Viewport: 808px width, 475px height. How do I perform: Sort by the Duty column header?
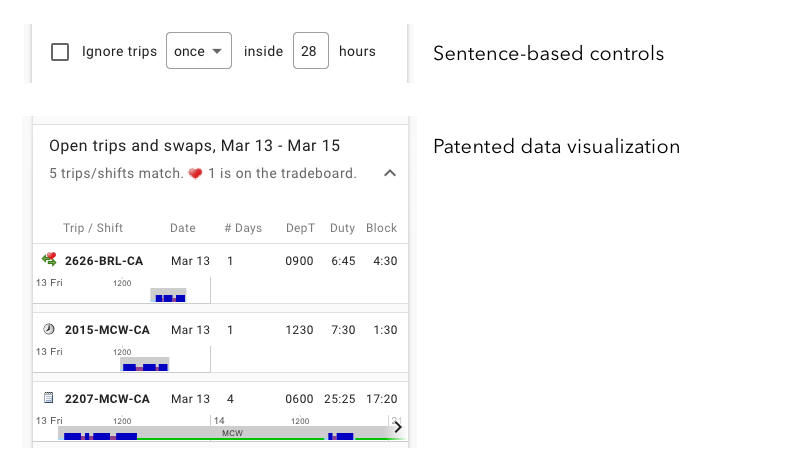(343, 228)
